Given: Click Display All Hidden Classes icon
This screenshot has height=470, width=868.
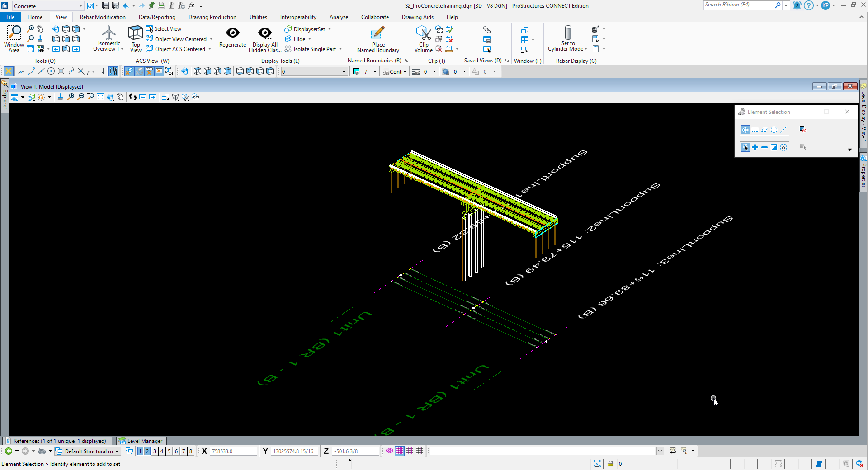Looking at the screenshot, I should (x=265, y=33).
